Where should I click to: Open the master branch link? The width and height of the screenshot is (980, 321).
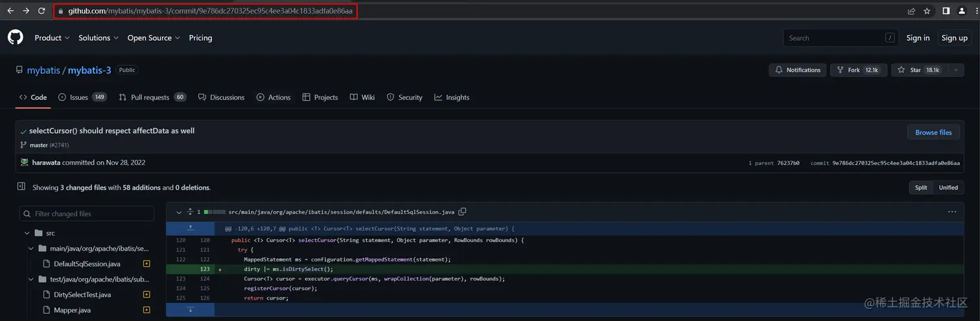coord(39,145)
